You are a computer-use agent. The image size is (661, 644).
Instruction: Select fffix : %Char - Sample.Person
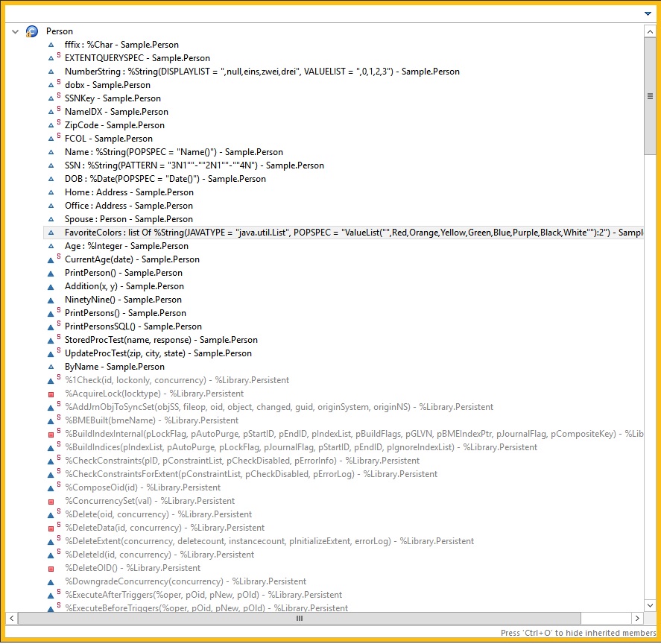pyautogui.click(x=121, y=45)
